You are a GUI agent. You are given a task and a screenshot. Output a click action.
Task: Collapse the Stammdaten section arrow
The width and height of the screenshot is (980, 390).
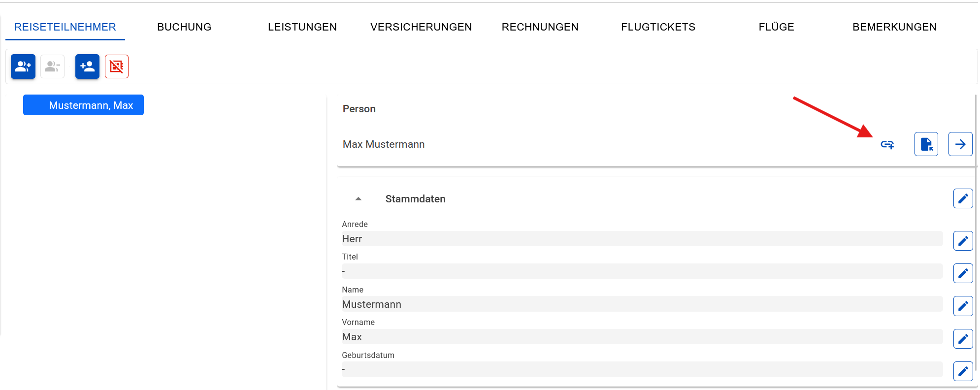(359, 199)
